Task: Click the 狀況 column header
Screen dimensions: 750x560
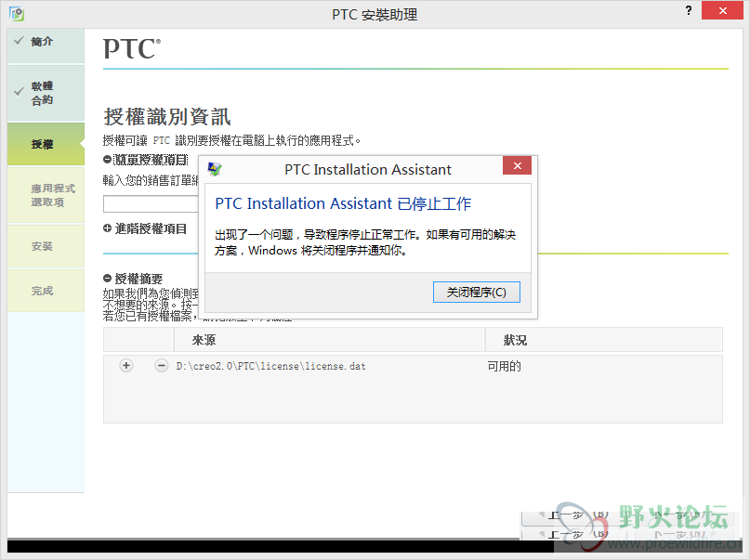Action: click(x=604, y=340)
